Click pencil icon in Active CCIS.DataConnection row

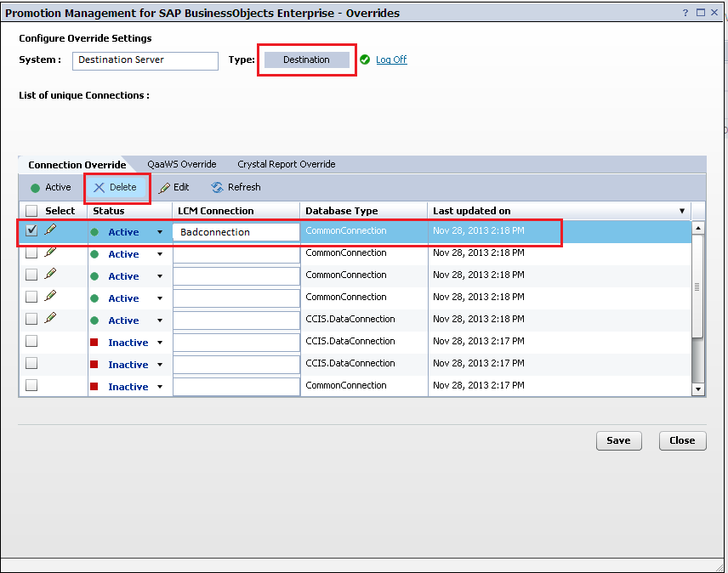(x=51, y=318)
